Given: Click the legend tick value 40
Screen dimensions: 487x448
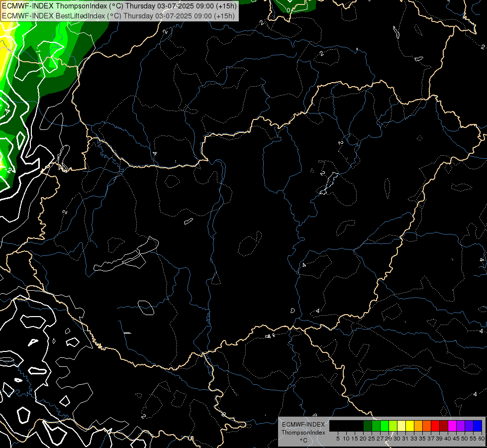Looking at the screenshot, I should 448,439.
